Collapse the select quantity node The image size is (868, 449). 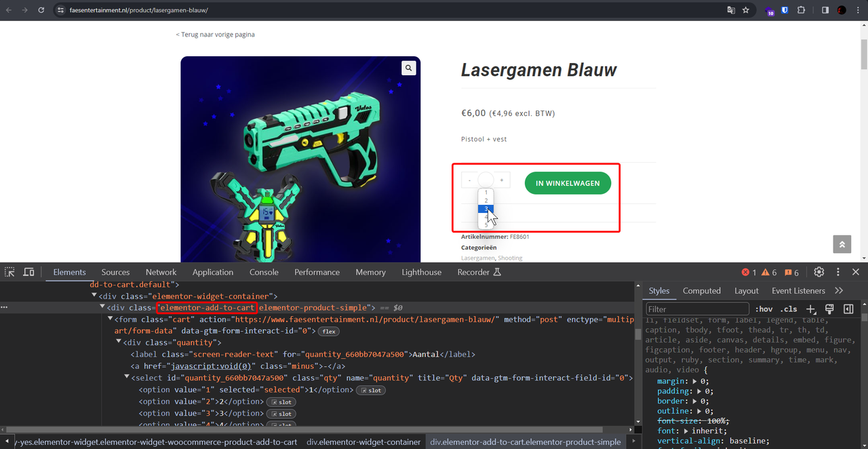pyautogui.click(x=127, y=378)
